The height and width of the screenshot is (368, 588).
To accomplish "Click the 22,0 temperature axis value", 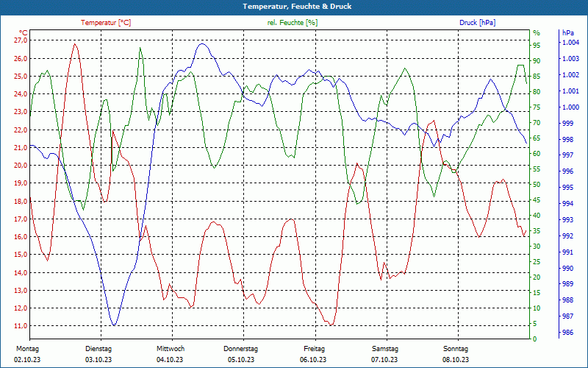I will tap(21, 130).
